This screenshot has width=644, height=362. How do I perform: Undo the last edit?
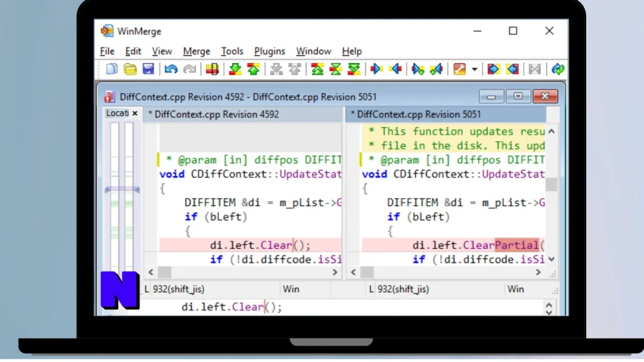(x=171, y=69)
